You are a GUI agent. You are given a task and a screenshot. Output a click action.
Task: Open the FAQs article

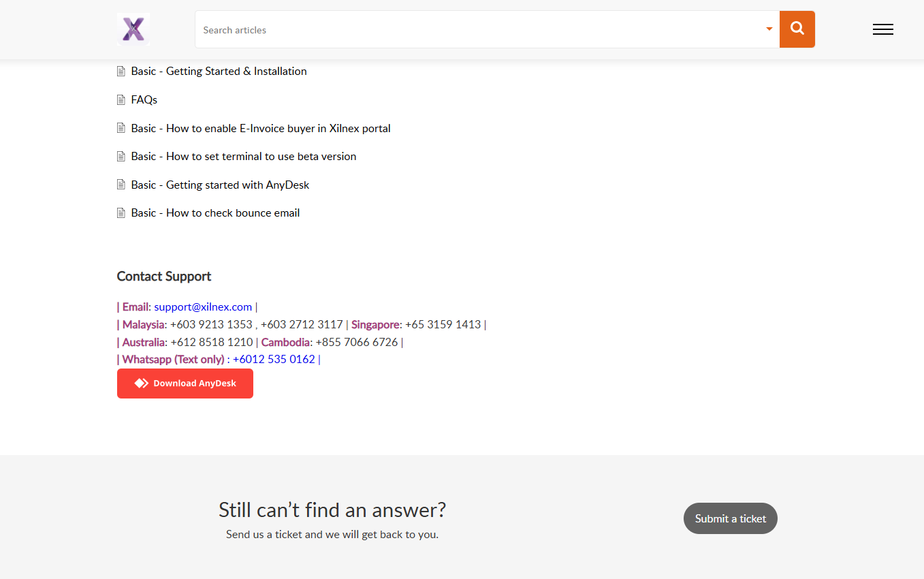(x=144, y=100)
